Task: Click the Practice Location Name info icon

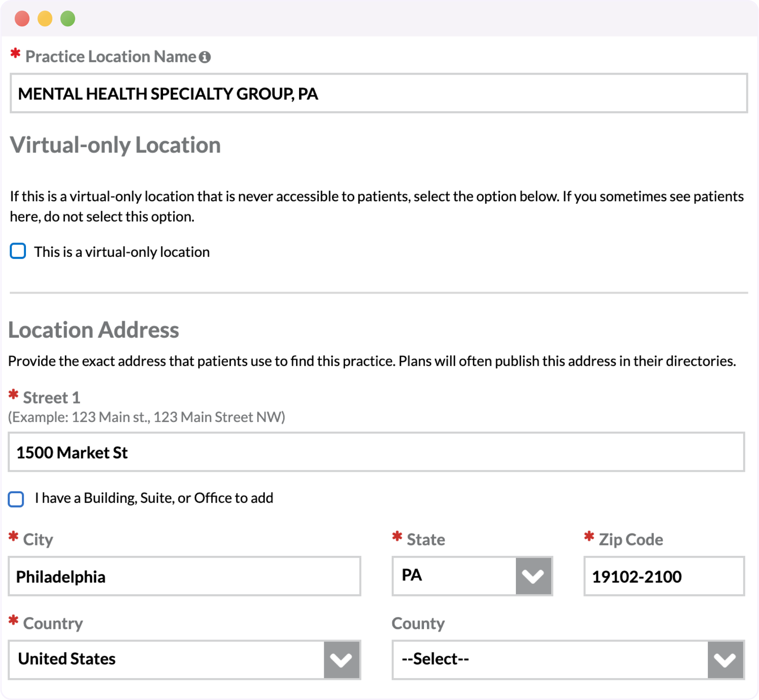Action: pyautogui.click(x=205, y=57)
